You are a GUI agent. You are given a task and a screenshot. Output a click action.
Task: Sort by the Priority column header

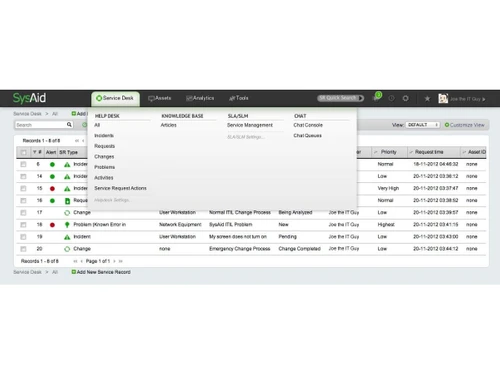(388, 152)
